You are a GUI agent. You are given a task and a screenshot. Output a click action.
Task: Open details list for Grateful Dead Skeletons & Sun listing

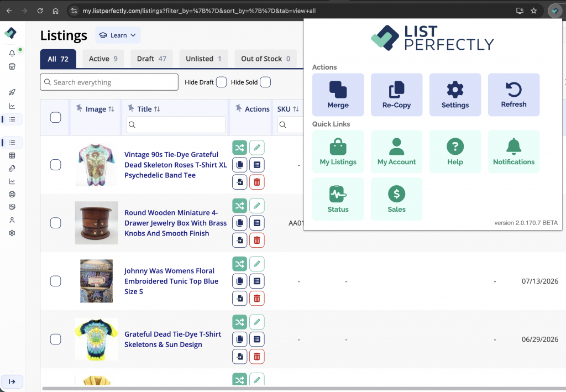tap(256, 339)
